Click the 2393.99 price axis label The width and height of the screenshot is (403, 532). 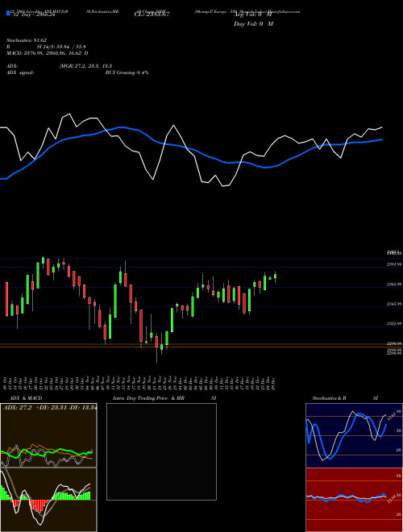click(x=394, y=264)
